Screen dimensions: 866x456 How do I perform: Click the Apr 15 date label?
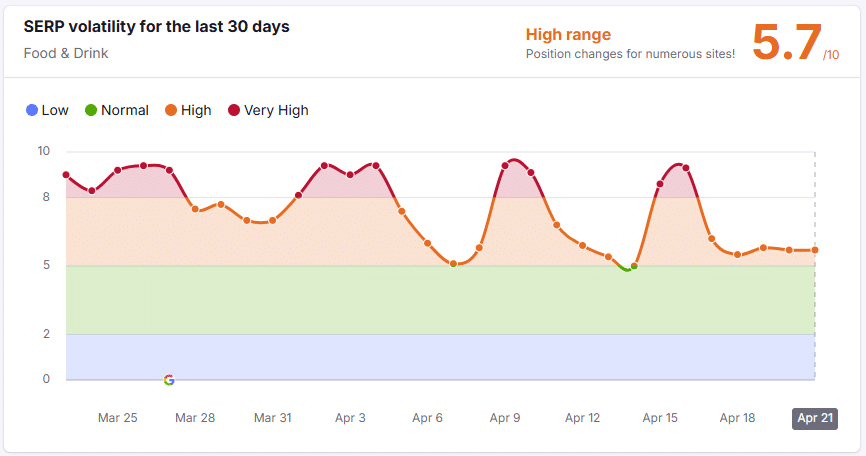click(660, 418)
